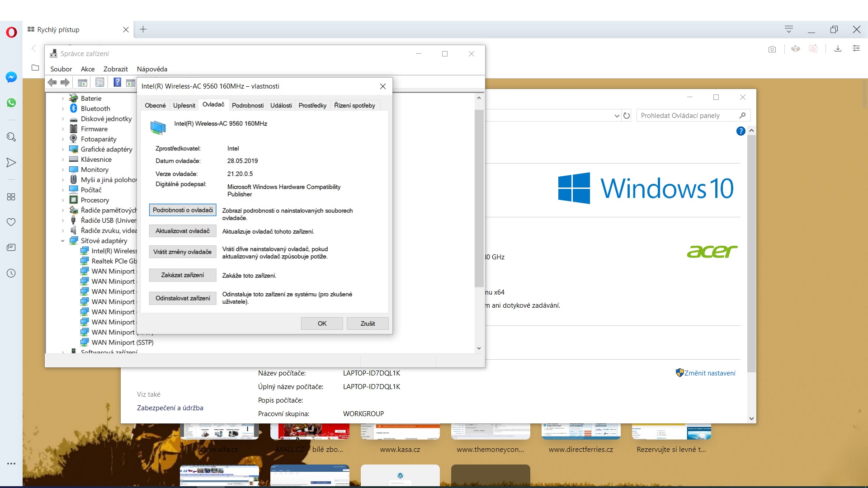Screen dimensions: 868x488
Task: Open the Zobrazit menu
Action: (115, 69)
